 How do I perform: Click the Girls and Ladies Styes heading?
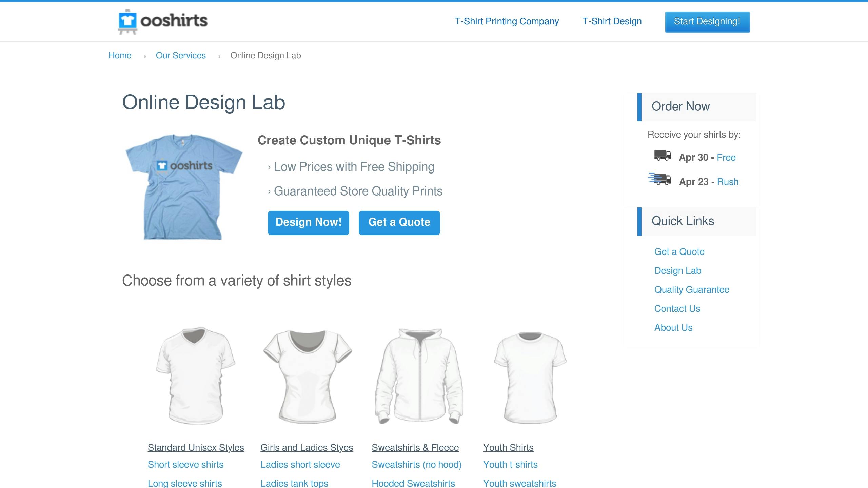(307, 447)
